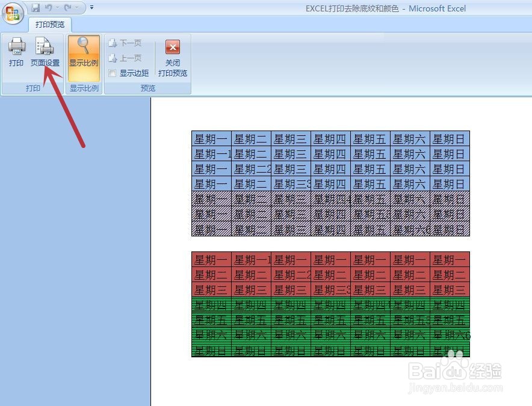Go to Next Page (下一页)
This screenshot has height=406, width=532.
click(125, 43)
